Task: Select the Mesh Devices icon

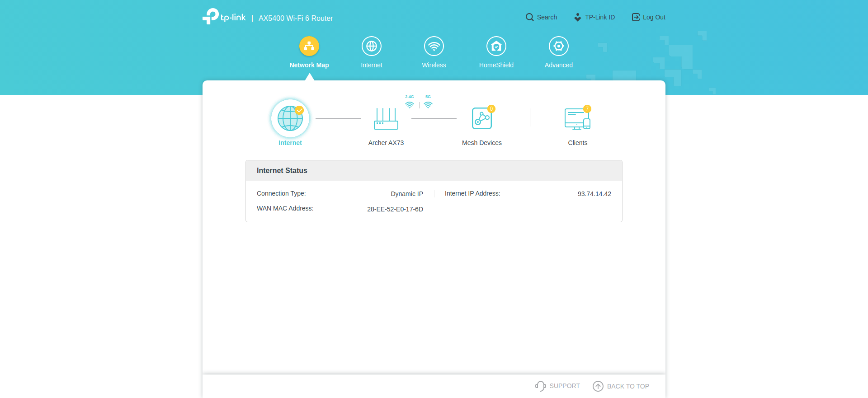Action: (x=482, y=118)
